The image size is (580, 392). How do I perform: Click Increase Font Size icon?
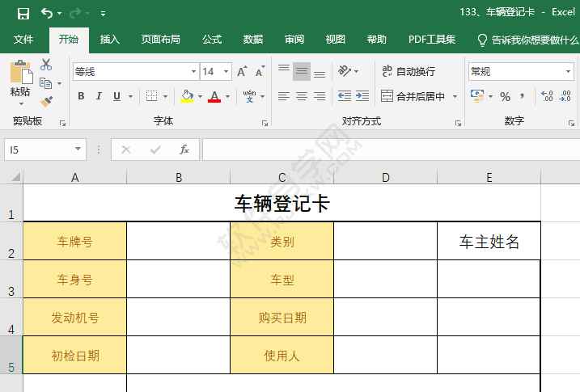(x=243, y=71)
